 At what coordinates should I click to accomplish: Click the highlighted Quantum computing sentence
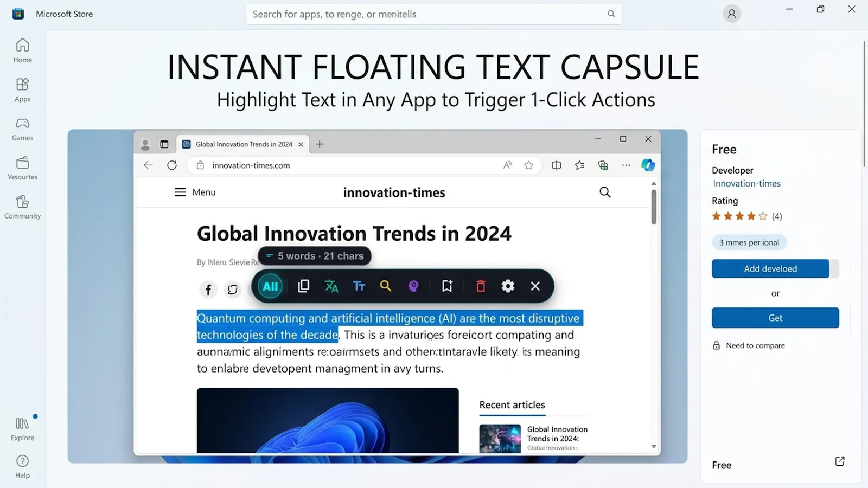click(x=390, y=326)
